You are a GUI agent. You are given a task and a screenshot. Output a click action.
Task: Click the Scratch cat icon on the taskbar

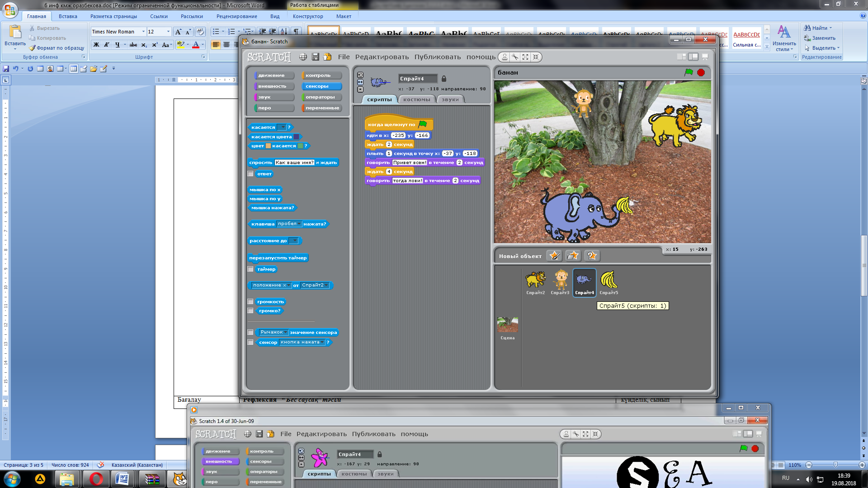click(180, 479)
